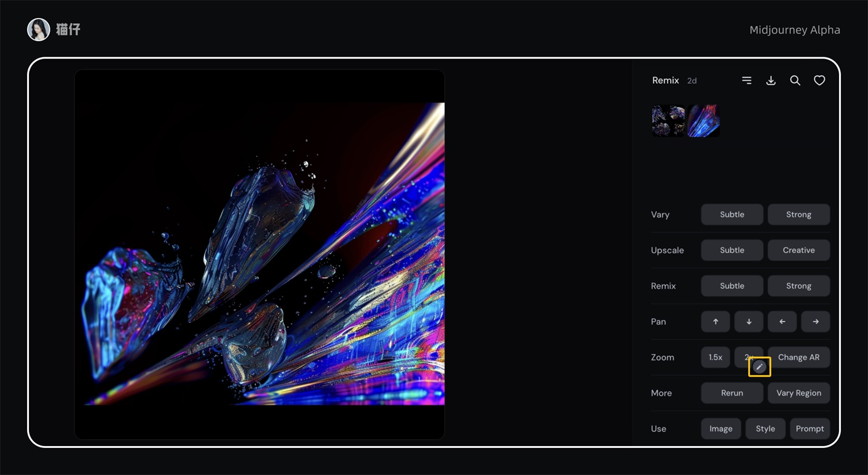
Task: Click the custom zoom pencil icon
Action: 759,367
